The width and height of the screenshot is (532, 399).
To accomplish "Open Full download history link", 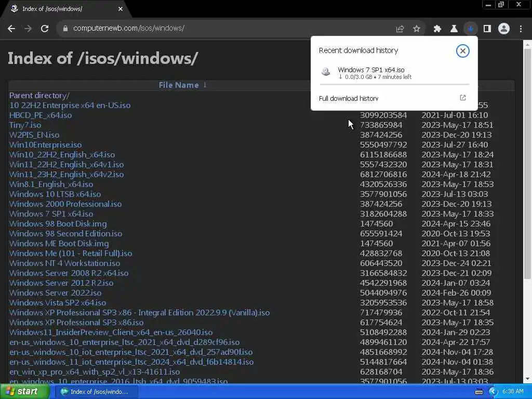I will 349,98.
